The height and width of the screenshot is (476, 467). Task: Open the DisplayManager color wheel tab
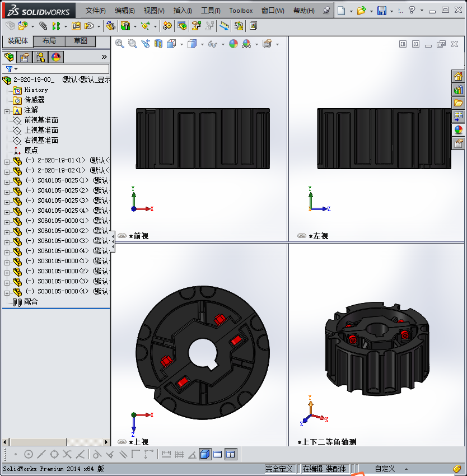[x=56, y=57]
